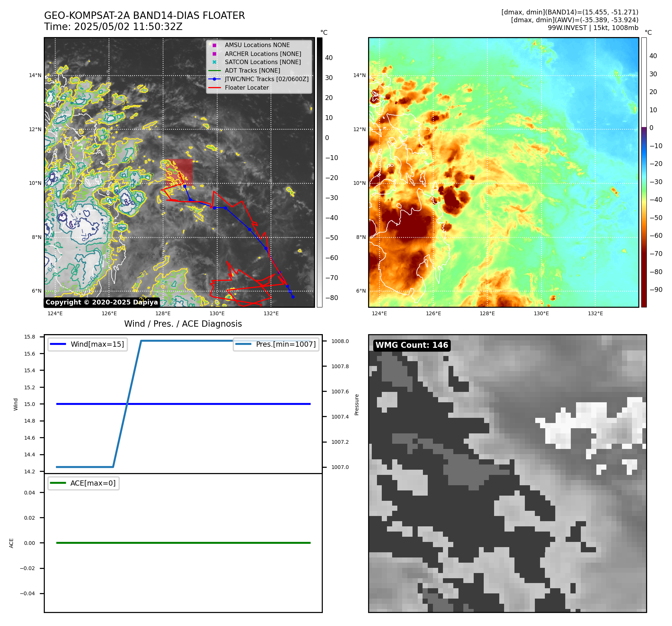Click the 128°E longitude label on right map

click(x=487, y=313)
